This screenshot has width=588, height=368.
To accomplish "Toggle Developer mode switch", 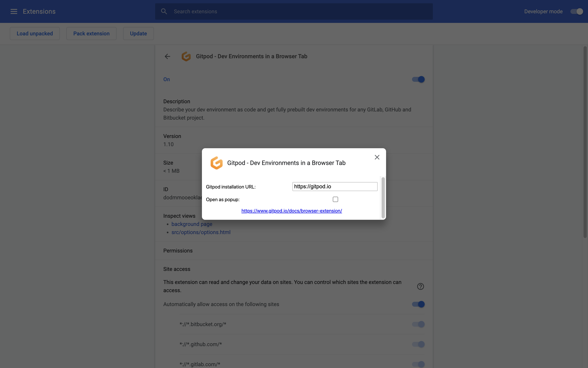I will click(x=577, y=11).
